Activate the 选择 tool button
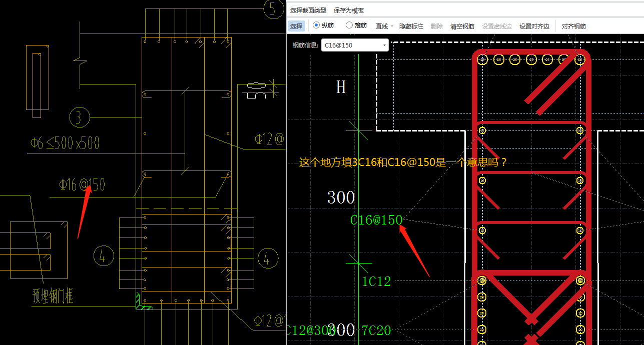 (x=296, y=26)
